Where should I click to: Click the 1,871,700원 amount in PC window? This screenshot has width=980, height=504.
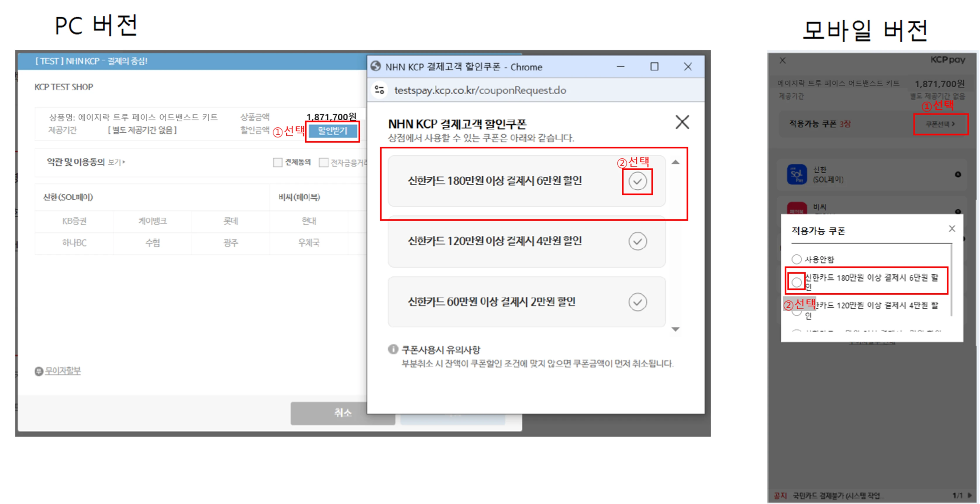[331, 117]
